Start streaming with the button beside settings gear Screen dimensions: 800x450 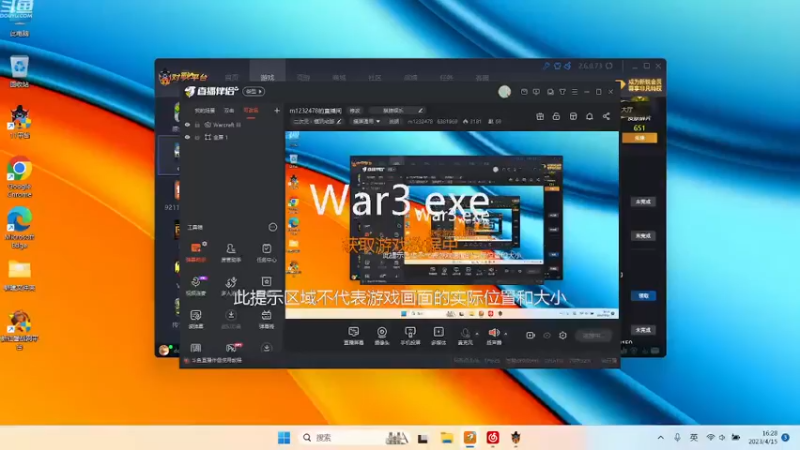point(593,335)
